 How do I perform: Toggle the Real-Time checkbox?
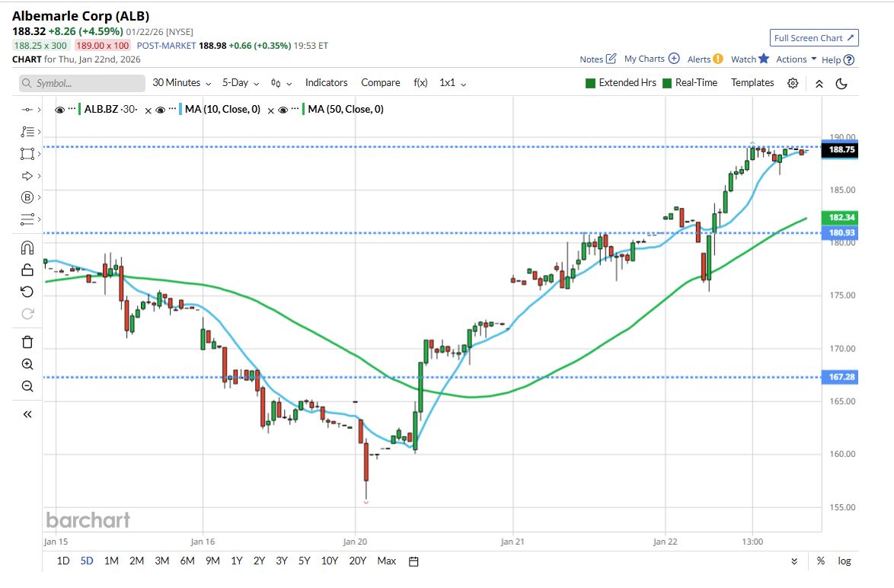click(x=668, y=83)
